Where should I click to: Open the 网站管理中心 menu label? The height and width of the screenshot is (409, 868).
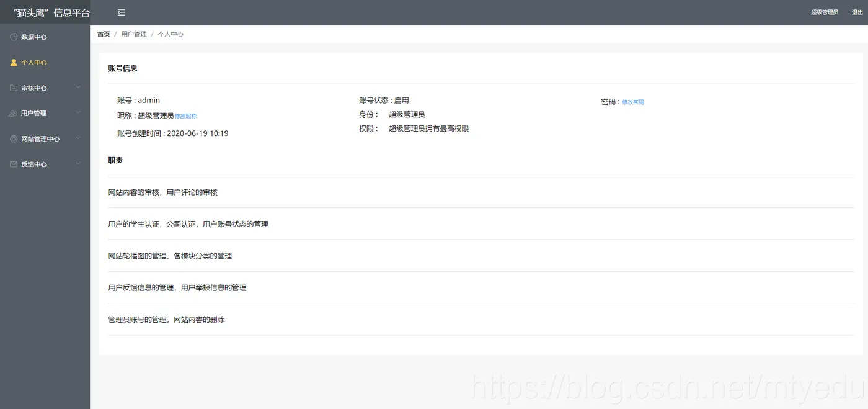tap(40, 139)
